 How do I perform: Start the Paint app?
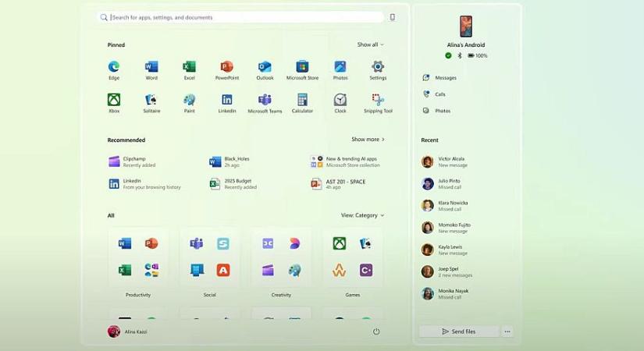click(190, 103)
